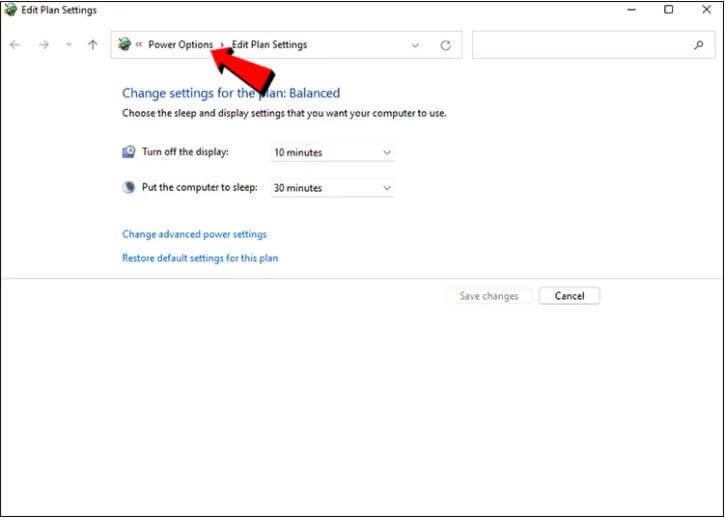Minimize the Edit Plan Settings window

[632, 10]
